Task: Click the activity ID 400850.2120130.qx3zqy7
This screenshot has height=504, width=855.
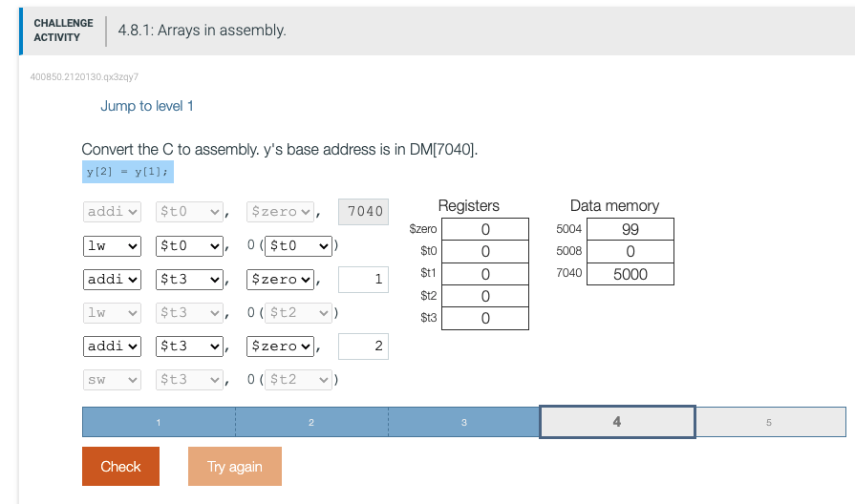Action: (x=84, y=76)
